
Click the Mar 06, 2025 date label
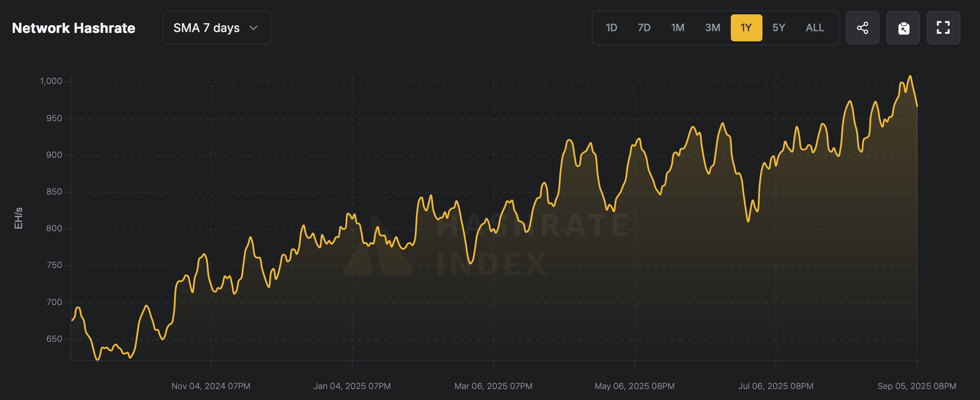click(493, 386)
